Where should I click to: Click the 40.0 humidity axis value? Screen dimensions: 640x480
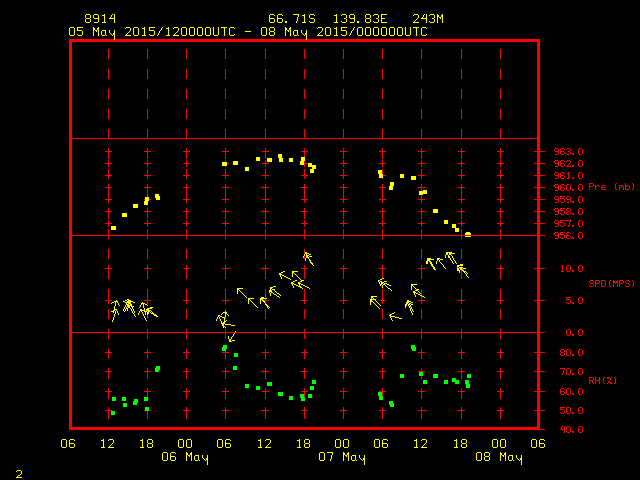click(x=570, y=430)
